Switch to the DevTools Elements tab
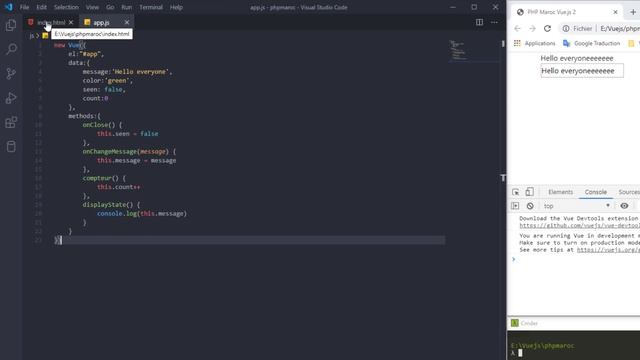Screen dimensions: 640x360 pos(560,192)
